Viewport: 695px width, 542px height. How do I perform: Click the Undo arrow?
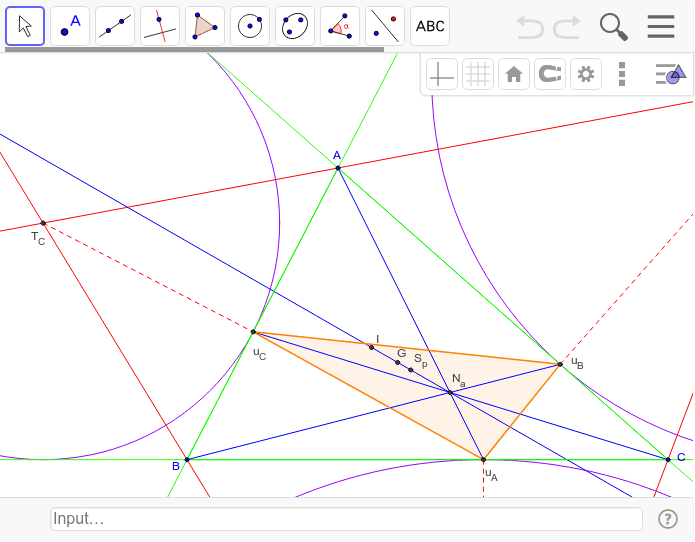click(530, 27)
